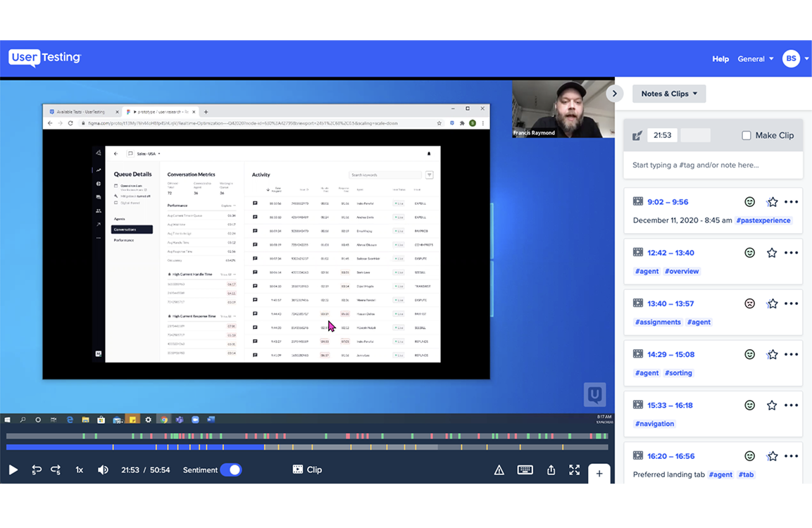The height and width of the screenshot is (528, 812).
Task: Collapse the notes side panel
Action: pyautogui.click(x=615, y=94)
